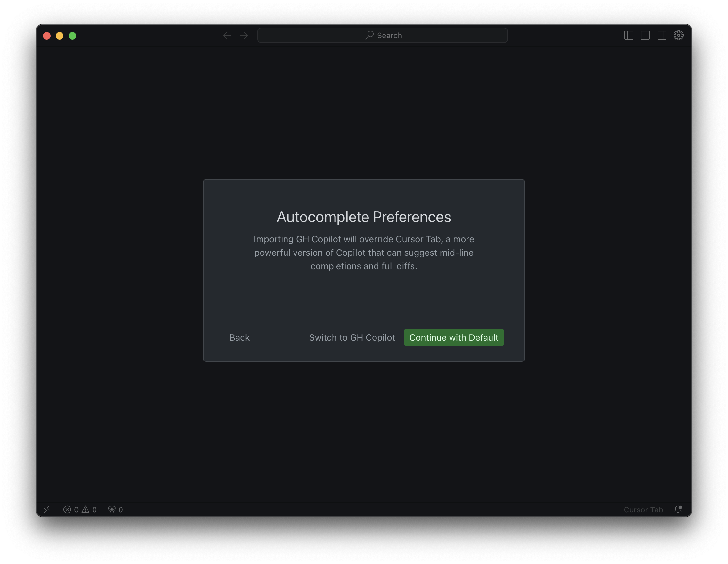This screenshot has height=564, width=728.
Task: Close the window with the red button
Action: pos(47,36)
